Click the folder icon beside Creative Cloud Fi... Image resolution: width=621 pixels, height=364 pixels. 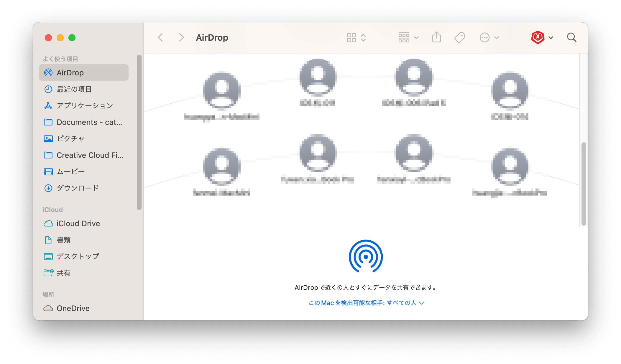(x=48, y=155)
